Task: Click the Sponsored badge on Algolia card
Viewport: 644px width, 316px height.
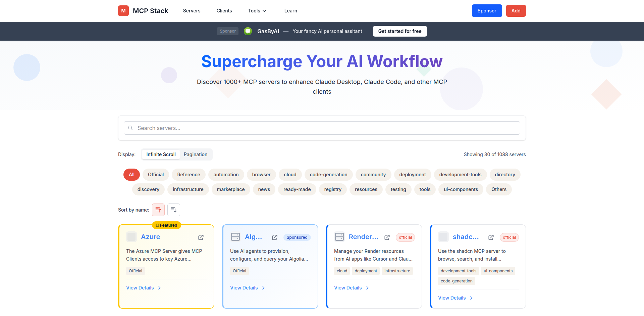Action: [297, 237]
